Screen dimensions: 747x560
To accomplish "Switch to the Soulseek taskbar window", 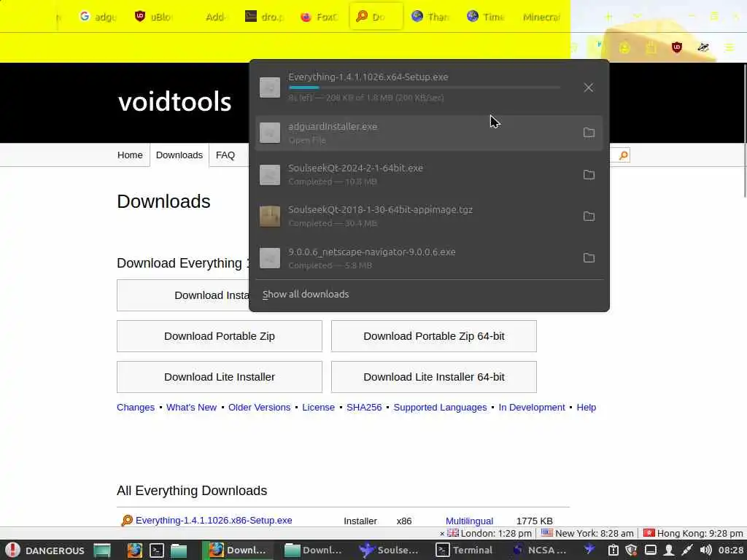I will 390,551.
